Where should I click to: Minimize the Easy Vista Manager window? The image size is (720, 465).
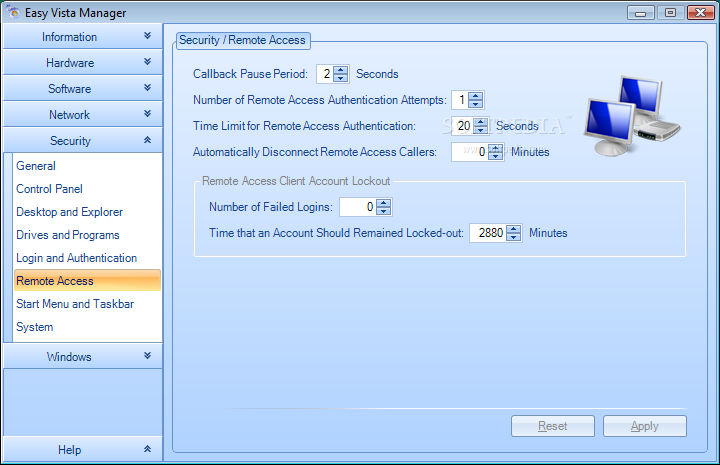coord(640,13)
